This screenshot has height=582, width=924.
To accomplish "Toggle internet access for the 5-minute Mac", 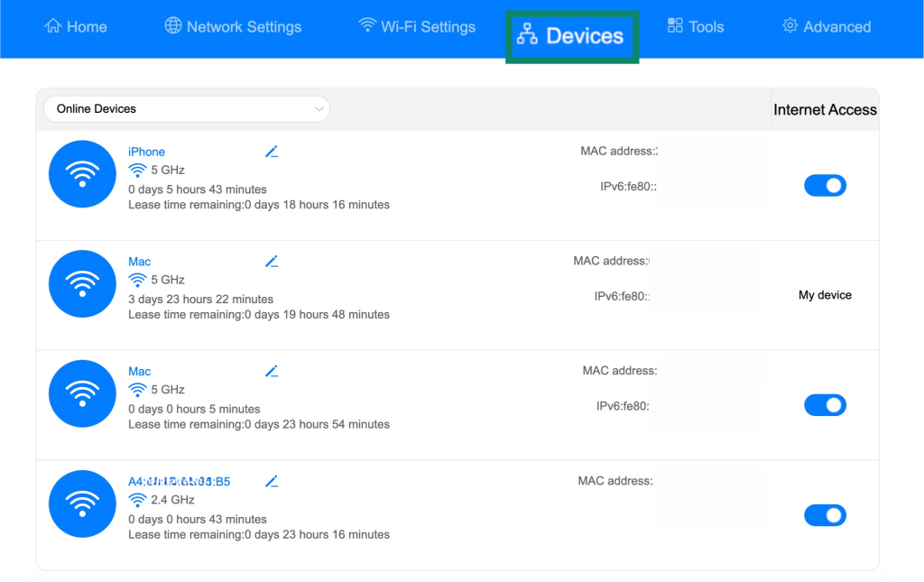I will [x=825, y=405].
